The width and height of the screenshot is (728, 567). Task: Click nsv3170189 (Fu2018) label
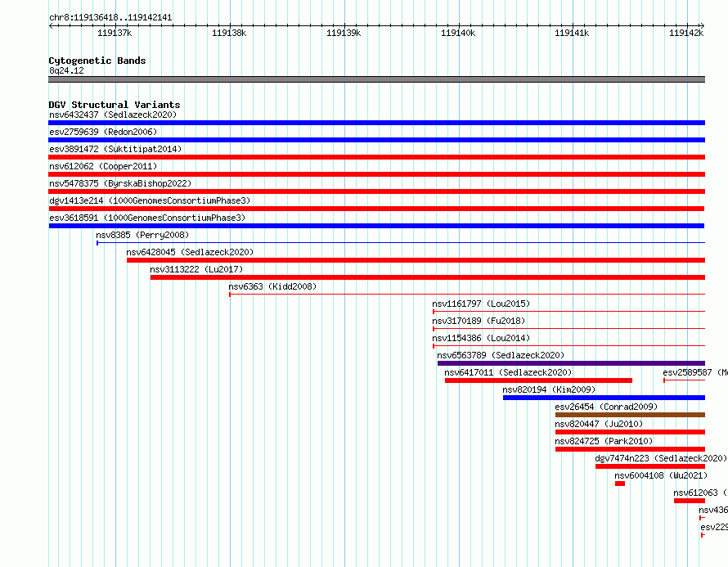[x=479, y=321]
